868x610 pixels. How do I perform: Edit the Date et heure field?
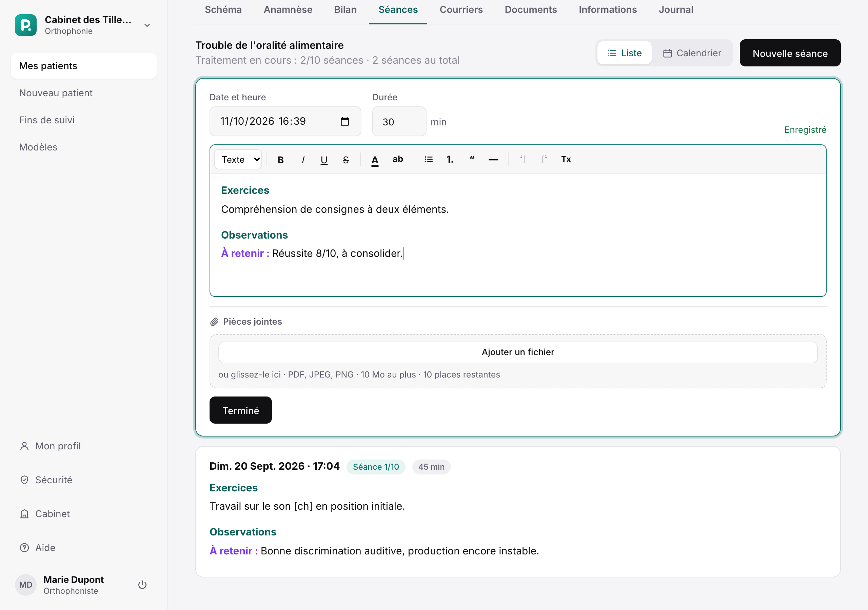click(x=285, y=121)
